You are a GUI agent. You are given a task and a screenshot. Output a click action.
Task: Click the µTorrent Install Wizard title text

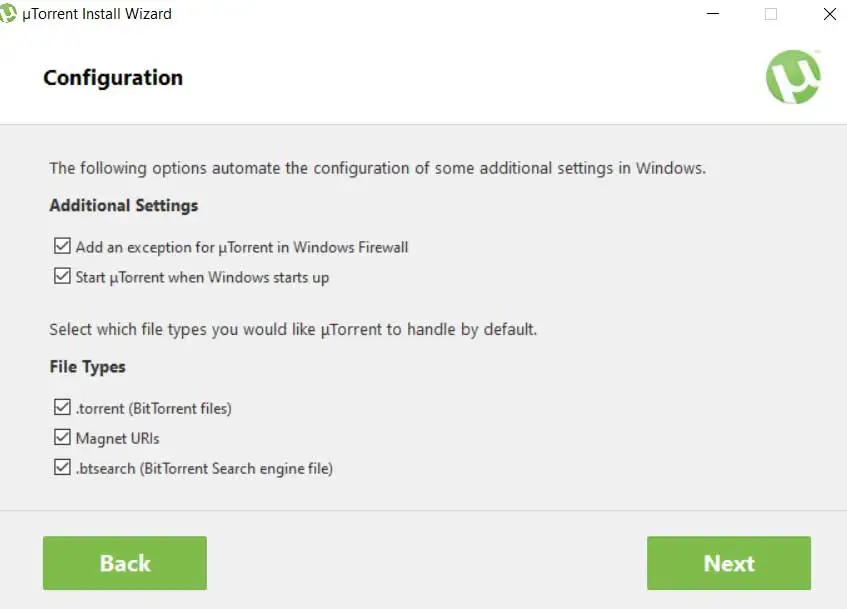pyautogui.click(x=97, y=14)
